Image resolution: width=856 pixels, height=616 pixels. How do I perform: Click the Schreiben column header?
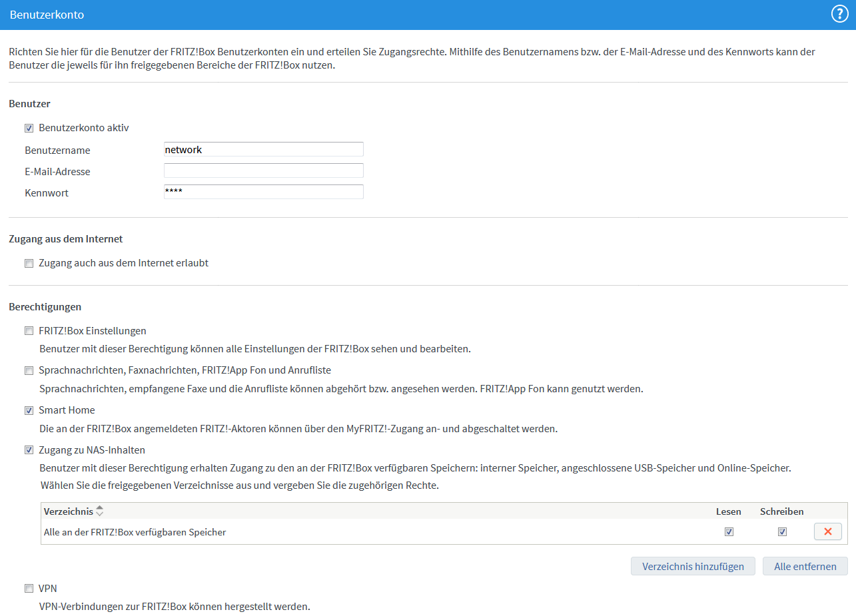tap(782, 511)
